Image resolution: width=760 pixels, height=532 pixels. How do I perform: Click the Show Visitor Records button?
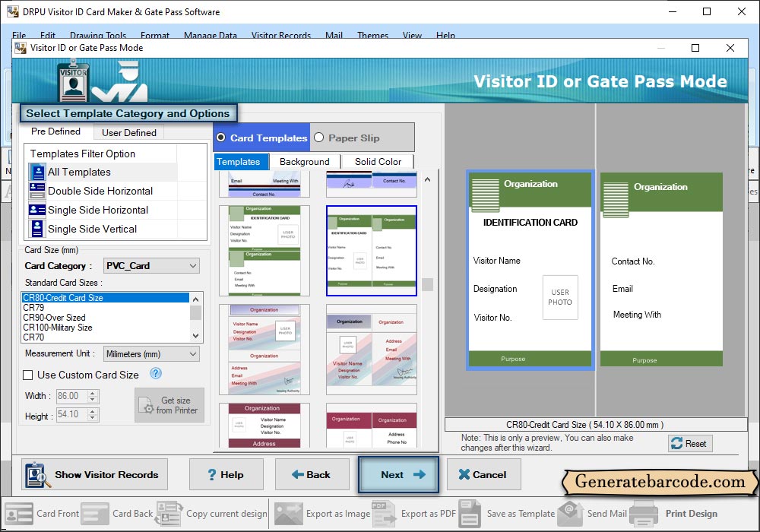coord(94,475)
